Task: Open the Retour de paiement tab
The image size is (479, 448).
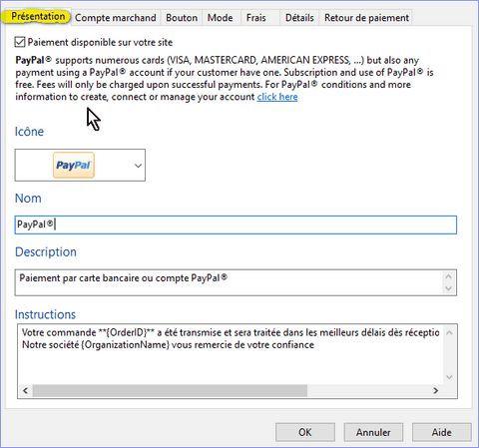Action: click(x=366, y=18)
